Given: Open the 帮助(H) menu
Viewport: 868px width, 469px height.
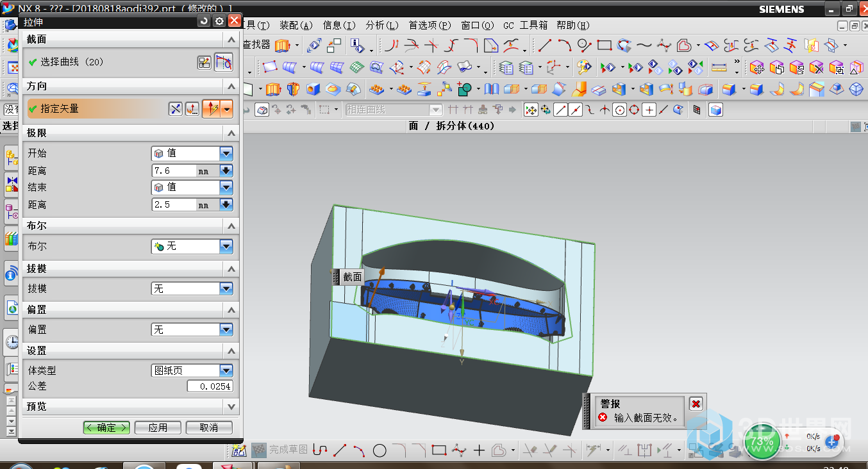Looking at the screenshot, I should (x=573, y=26).
